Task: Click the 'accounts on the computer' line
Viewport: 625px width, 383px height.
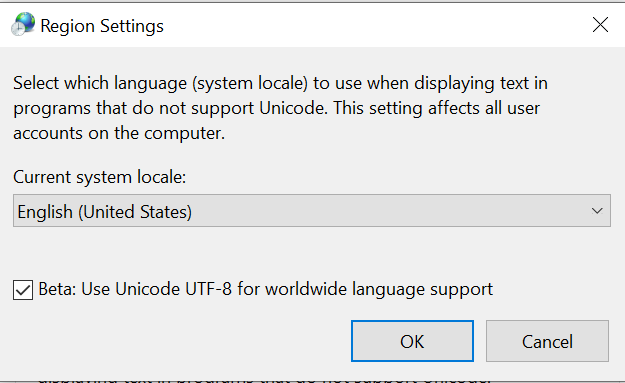Action: 119,133
